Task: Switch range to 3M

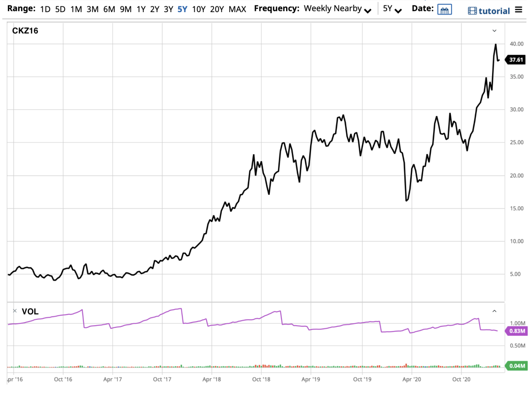Action: [92, 9]
